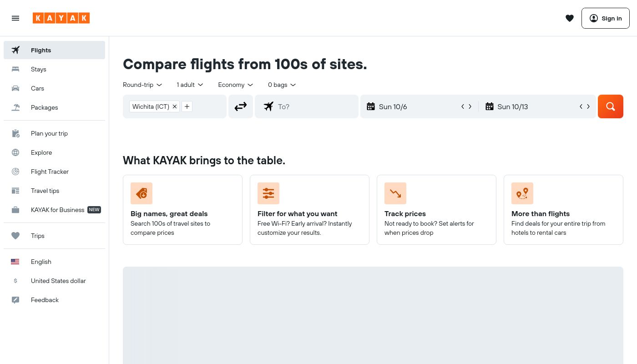The width and height of the screenshot is (637, 364).
Task: Change currency from United States dollar
Action: tap(54, 281)
